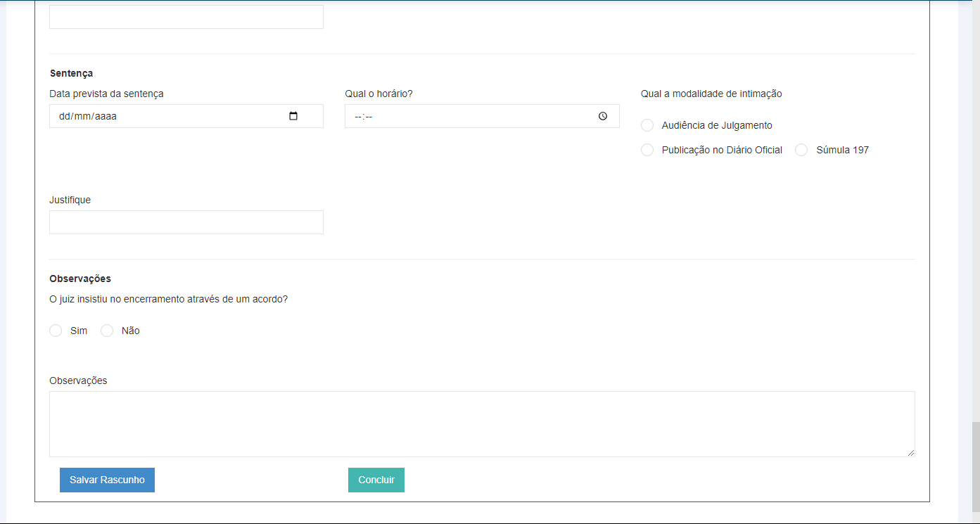Click the empty input field above Sentença

[186, 17]
